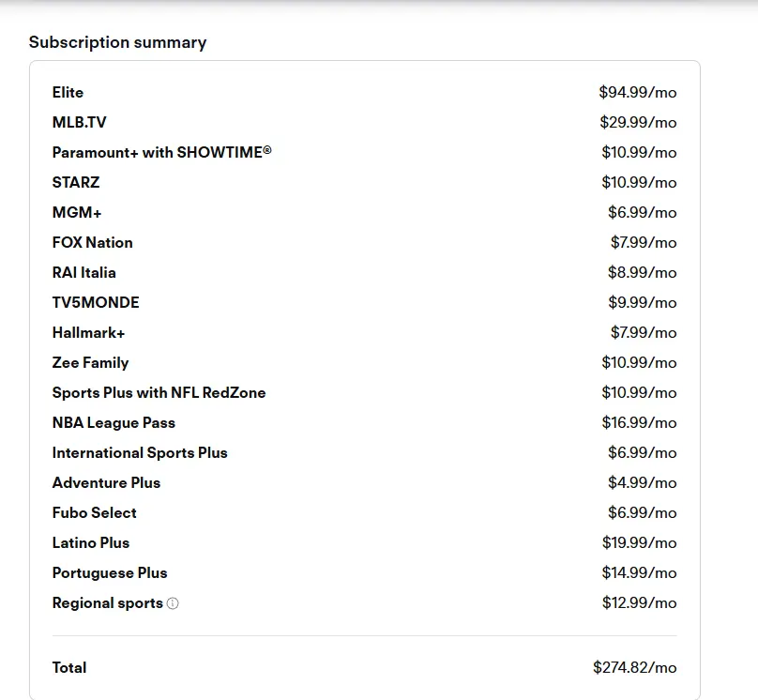Click the Subscription summary heading
758x700 pixels.
117,42
